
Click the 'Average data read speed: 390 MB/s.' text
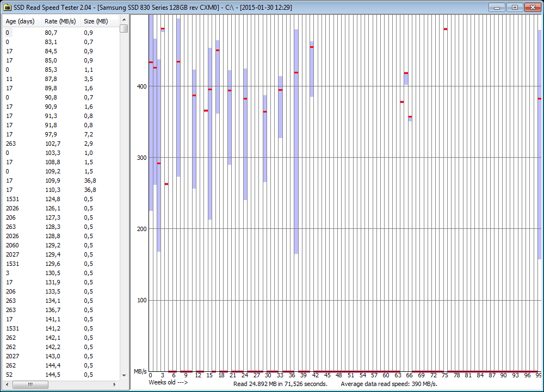coord(389,384)
